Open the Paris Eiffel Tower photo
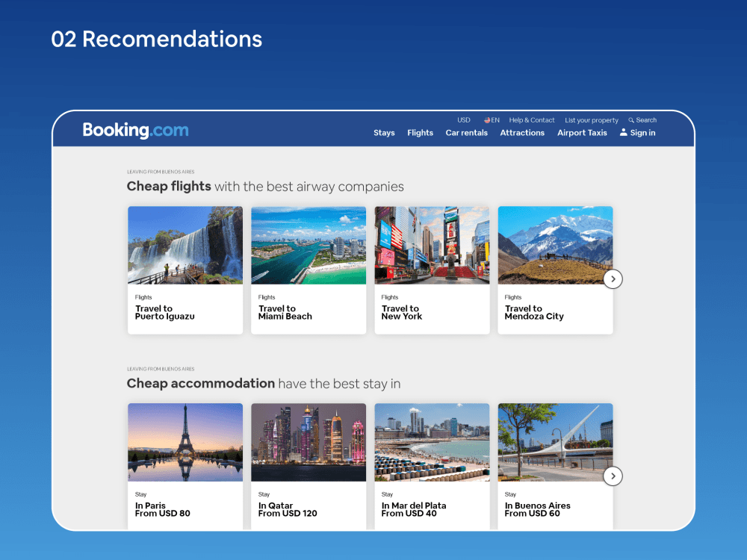747x560 pixels. (x=185, y=442)
